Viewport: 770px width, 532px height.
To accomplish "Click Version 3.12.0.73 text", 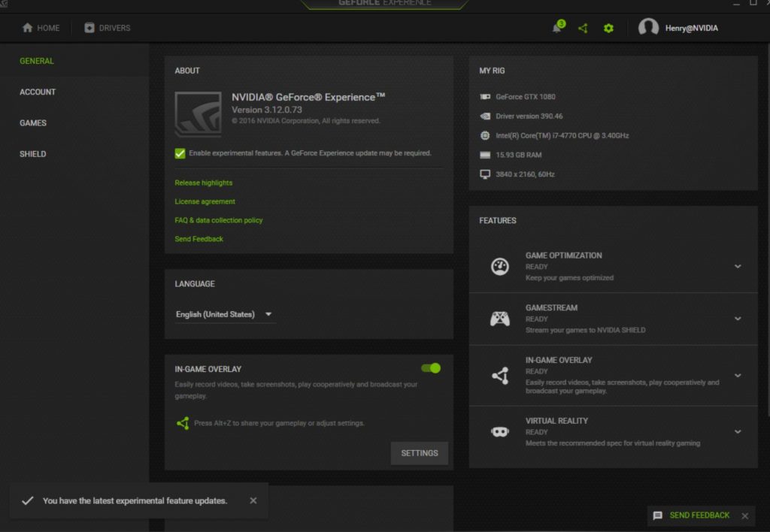I will coord(267,110).
